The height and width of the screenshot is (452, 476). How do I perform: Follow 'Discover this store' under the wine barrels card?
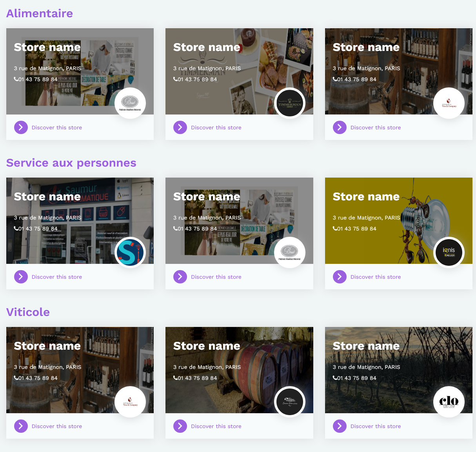(x=216, y=426)
